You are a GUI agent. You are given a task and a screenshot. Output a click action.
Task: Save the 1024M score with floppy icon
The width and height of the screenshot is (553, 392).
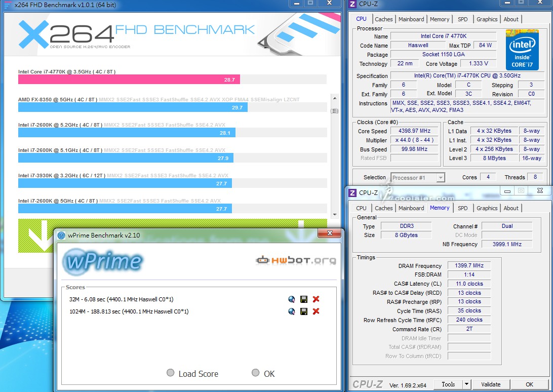click(304, 311)
